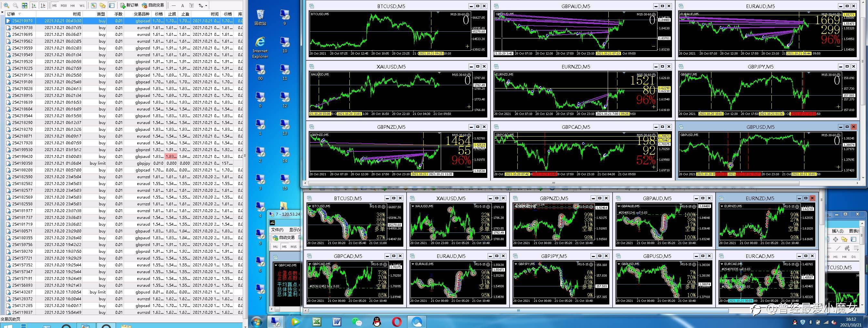Image resolution: width=868 pixels, height=328 pixels.
Task: Select the H4 timeframe in top-left toolbar
Action: pos(72,5)
